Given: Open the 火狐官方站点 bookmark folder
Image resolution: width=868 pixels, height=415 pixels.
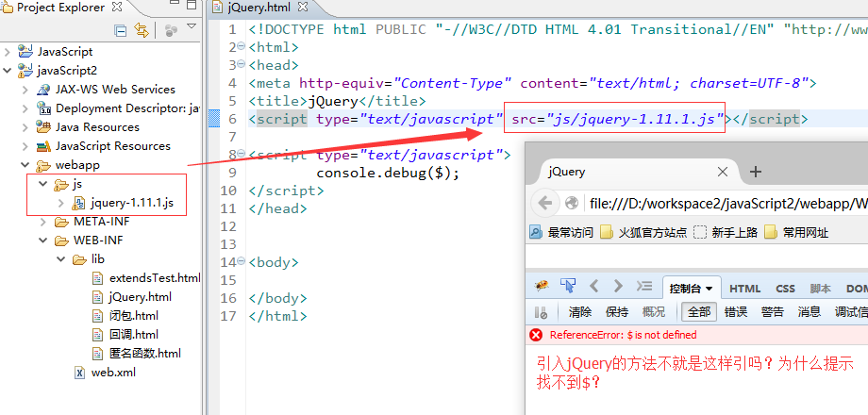Looking at the screenshot, I should click(x=644, y=232).
